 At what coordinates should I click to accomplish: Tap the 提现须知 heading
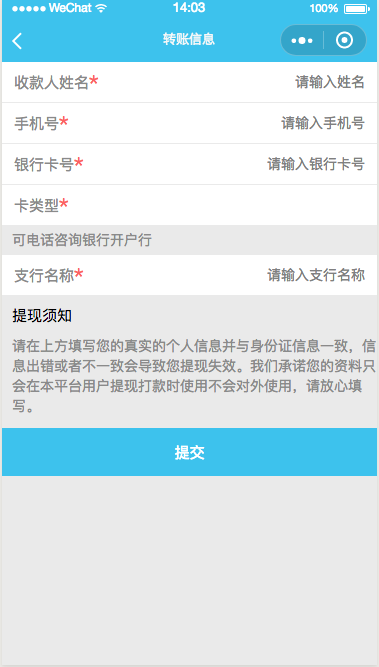42,316
